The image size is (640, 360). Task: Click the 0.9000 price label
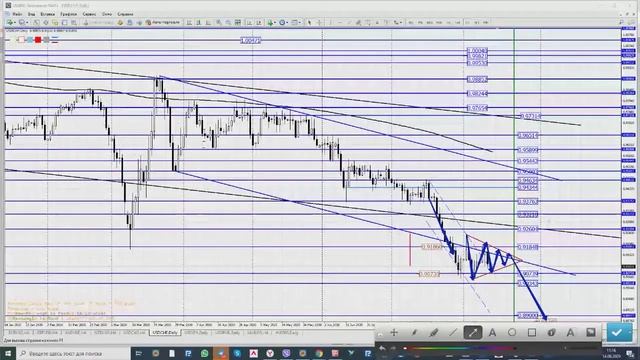[x=527, y=316]
